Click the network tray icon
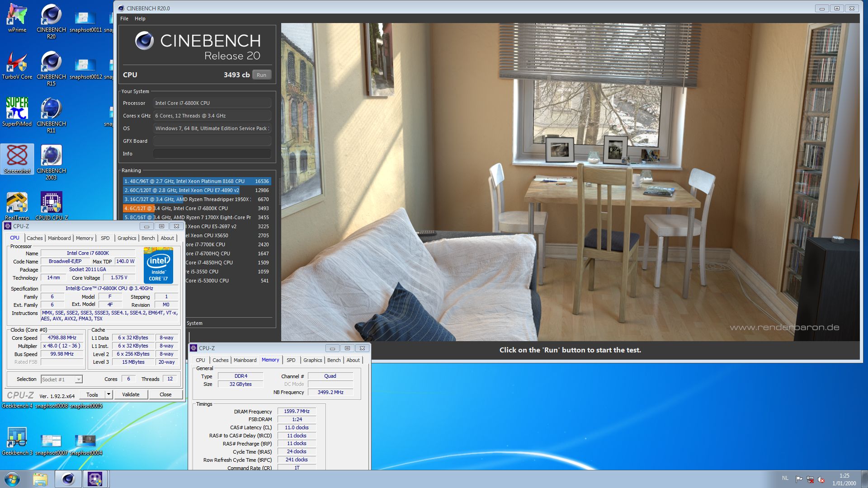Image resolution: width=868 pixels, height=488 pixels. coord(810,479)
